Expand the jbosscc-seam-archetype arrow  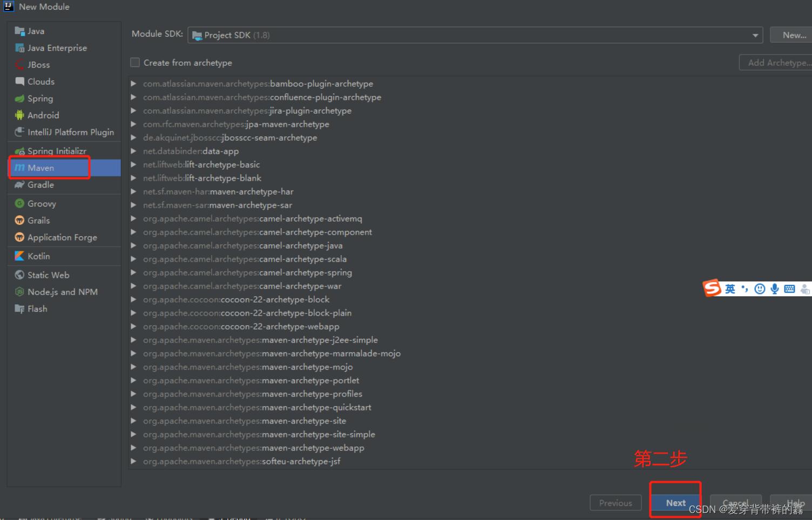(133, 138)
